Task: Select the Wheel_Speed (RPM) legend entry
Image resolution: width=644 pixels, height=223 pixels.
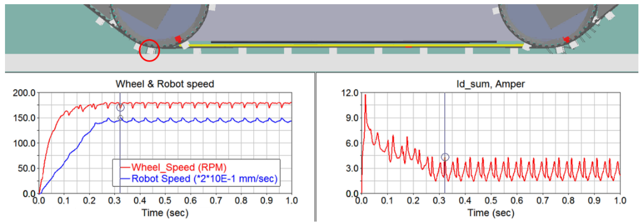Action: pyautogui.click(x=179, y=167)
